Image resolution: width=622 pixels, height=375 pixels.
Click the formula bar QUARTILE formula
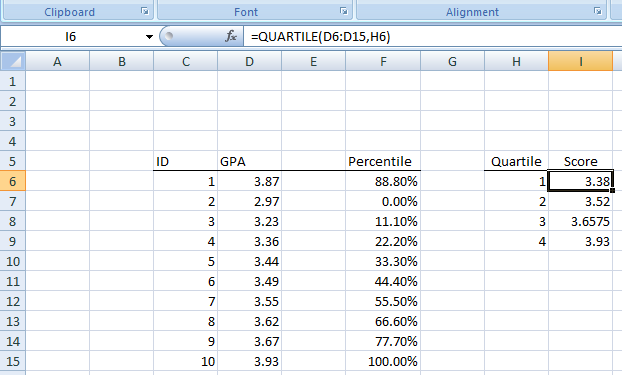[x=321, y=37]
